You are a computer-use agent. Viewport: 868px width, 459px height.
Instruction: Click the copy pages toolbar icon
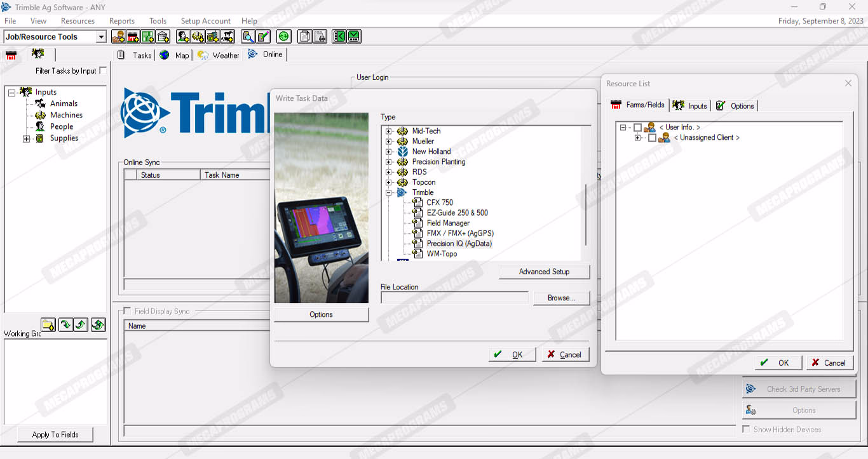click(304, 37)
